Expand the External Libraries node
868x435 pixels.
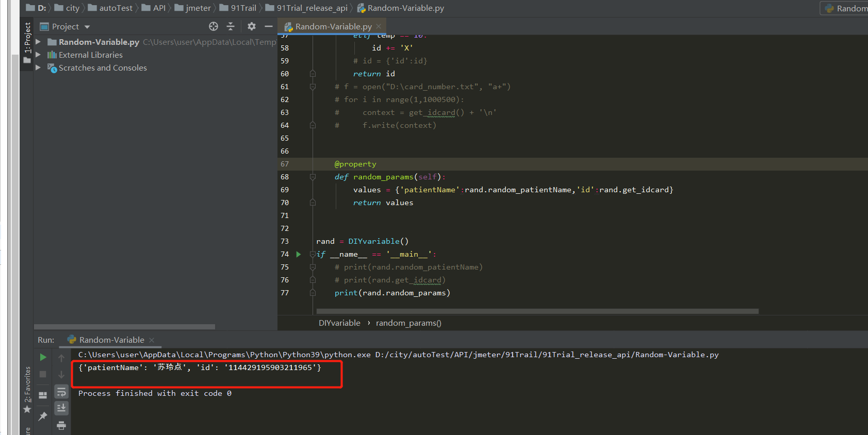point(38,55)
